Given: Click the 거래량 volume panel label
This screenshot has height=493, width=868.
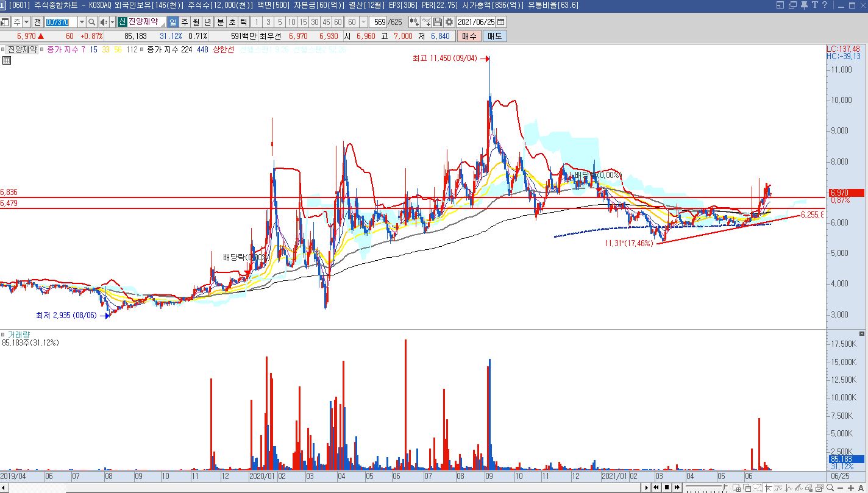Looking at the screenshot, I should click(x=18, y=335).
